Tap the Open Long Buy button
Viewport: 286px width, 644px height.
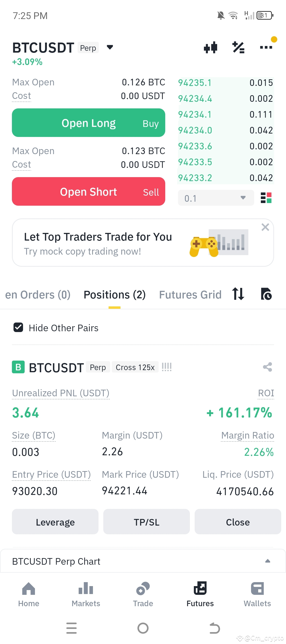tap(88, 123)
